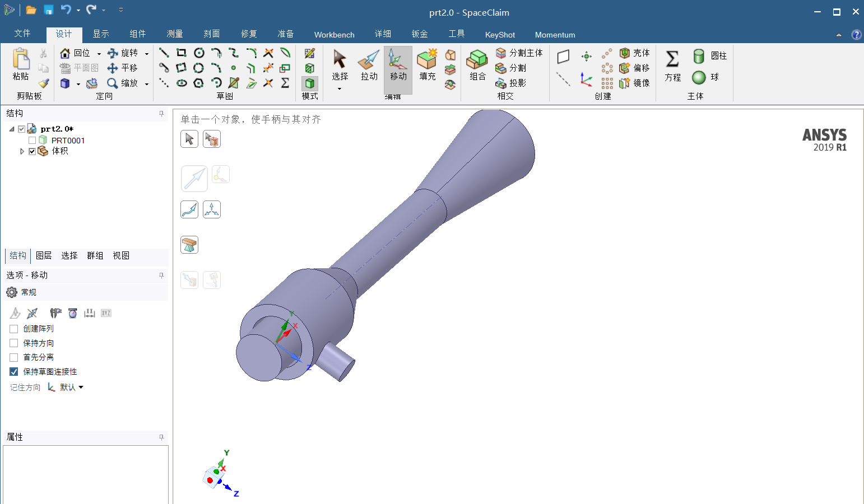This screenshot has width=864, height=504.
Task: Click the 投影 (Project) tool
Action: pyautogui.click(x=510, y=83)
